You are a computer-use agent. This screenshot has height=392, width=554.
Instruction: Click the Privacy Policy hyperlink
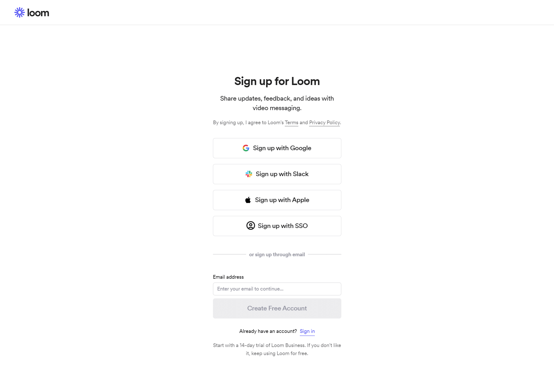click(x=324, y=122)
